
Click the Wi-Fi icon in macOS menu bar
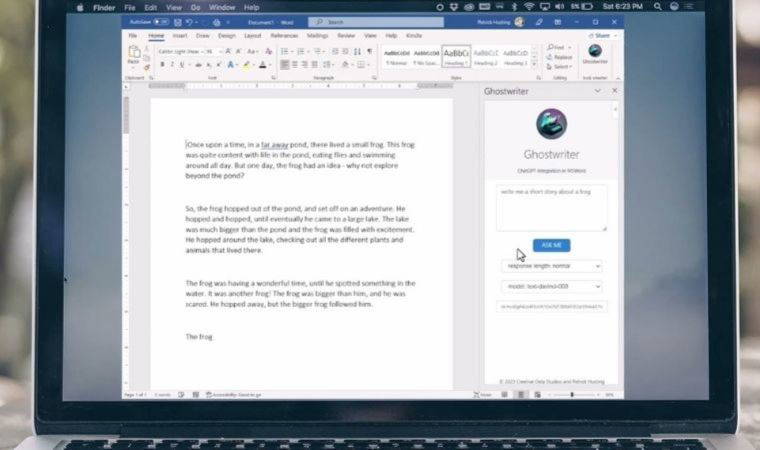click(529, 7)
